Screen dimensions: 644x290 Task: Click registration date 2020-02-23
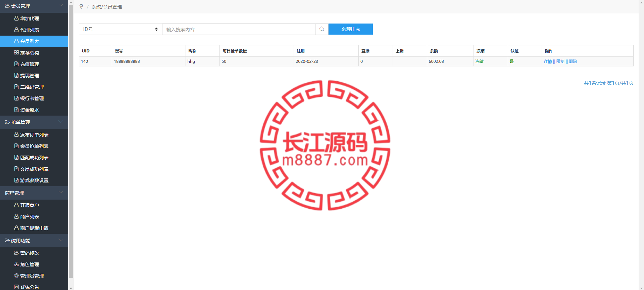[307, 61]
